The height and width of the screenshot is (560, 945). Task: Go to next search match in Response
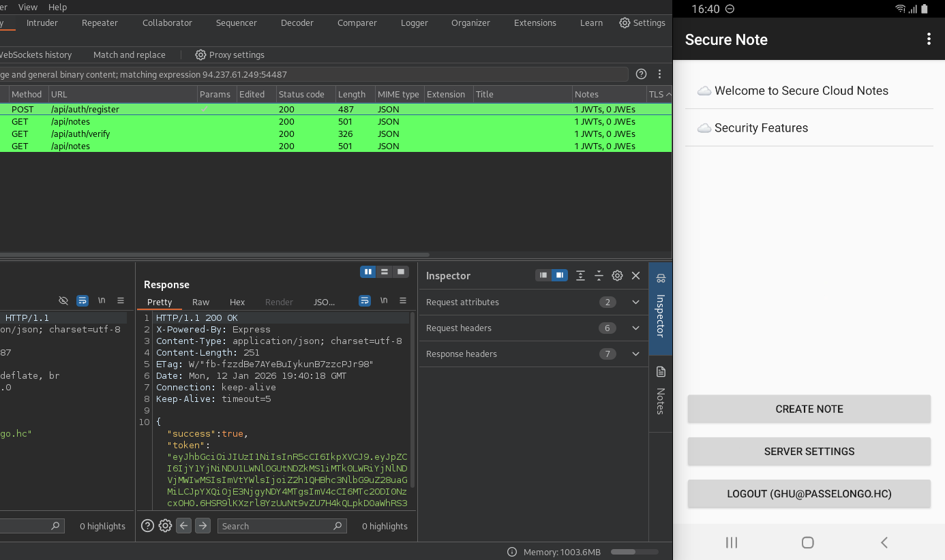coord(202,526)
